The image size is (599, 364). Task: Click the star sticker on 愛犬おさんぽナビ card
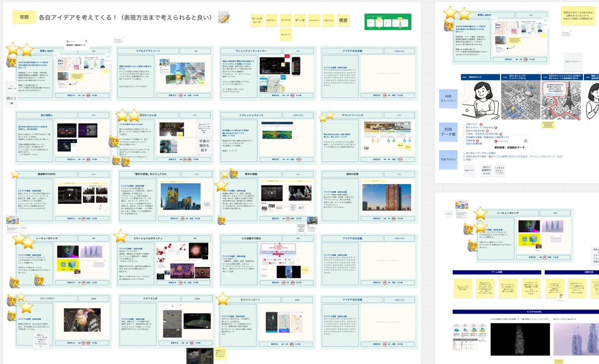coord(223,299)
